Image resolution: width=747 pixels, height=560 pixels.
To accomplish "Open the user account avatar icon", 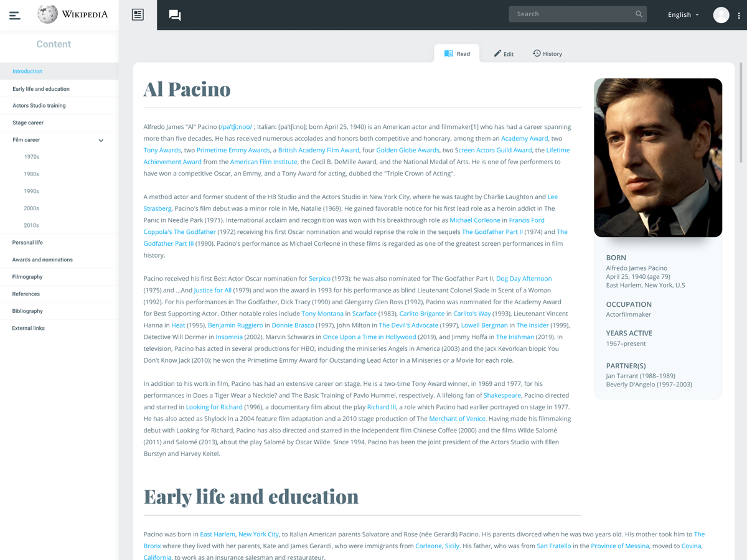I will 721,14.
